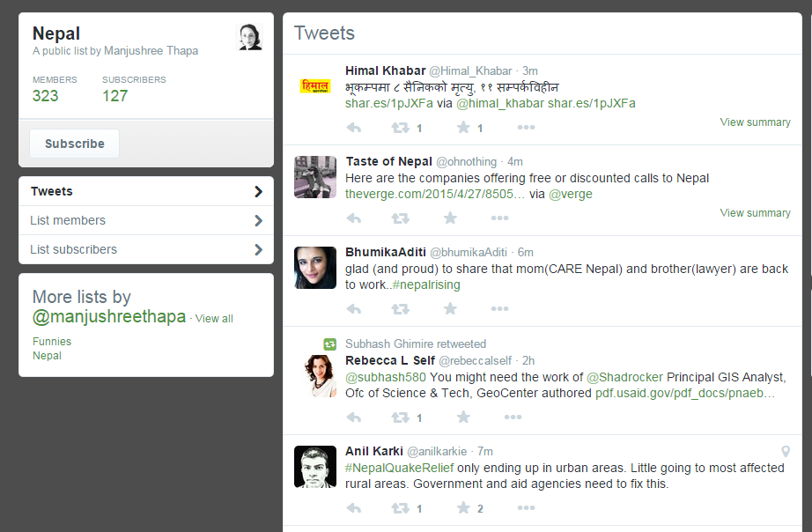
Task: Favorite the Rebecca L Self tweet
Action: (463, 417)
